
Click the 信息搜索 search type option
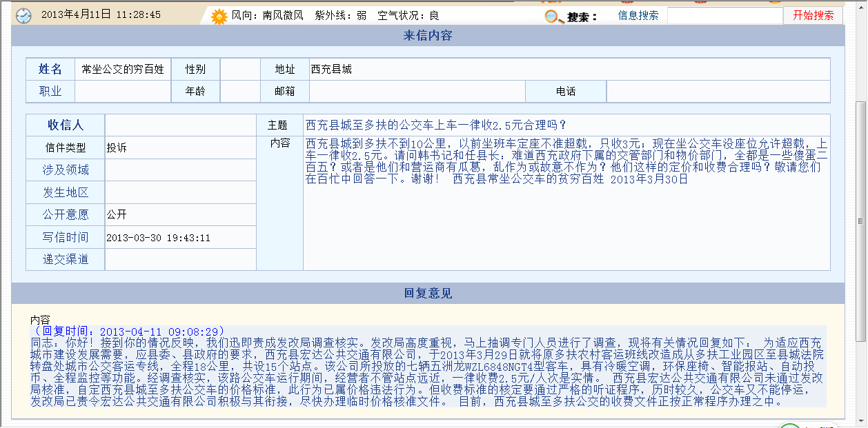[x=638, y=15]
